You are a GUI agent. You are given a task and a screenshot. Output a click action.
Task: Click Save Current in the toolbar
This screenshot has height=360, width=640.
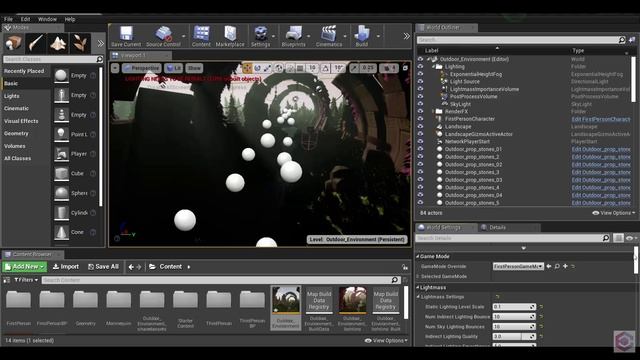point(126,36)
